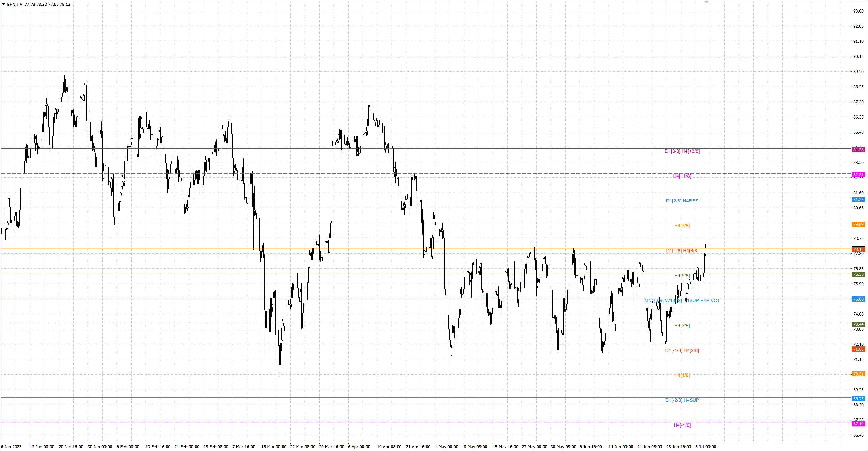The height and width of the screenshot is (451, 868).
Task: Click the 86.35 price scale value
Action: [858, 117]
